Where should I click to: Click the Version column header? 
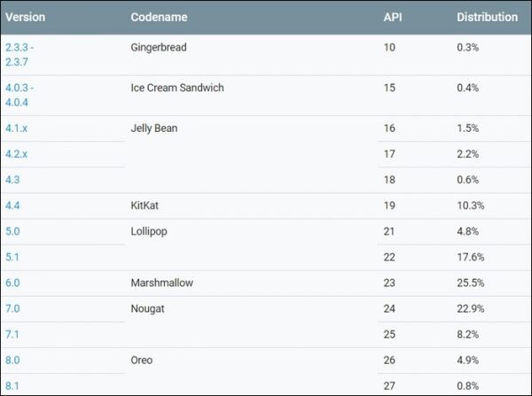(x=25, y=18)
